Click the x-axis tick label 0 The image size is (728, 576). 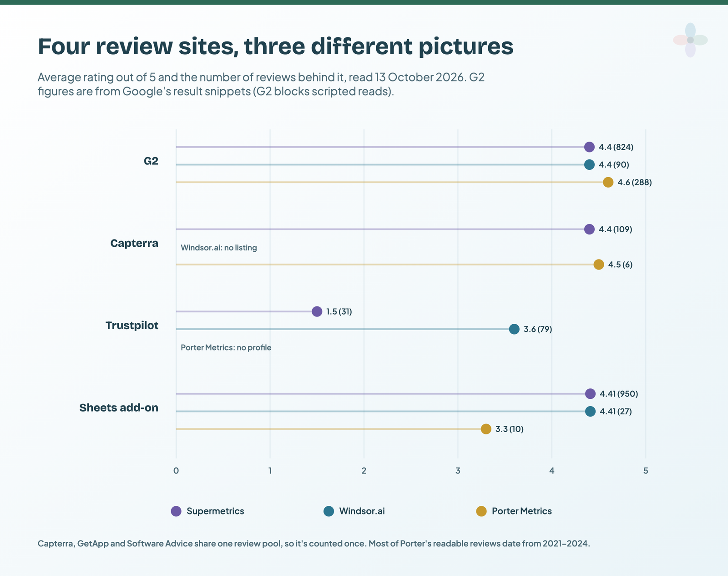click(176, 471)
